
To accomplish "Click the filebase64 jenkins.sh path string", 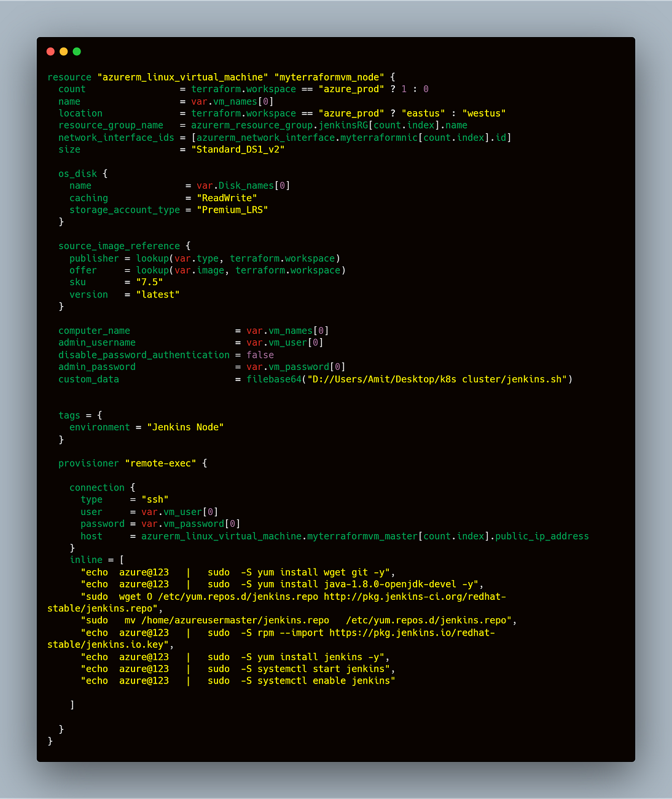I will coord(437,380).
